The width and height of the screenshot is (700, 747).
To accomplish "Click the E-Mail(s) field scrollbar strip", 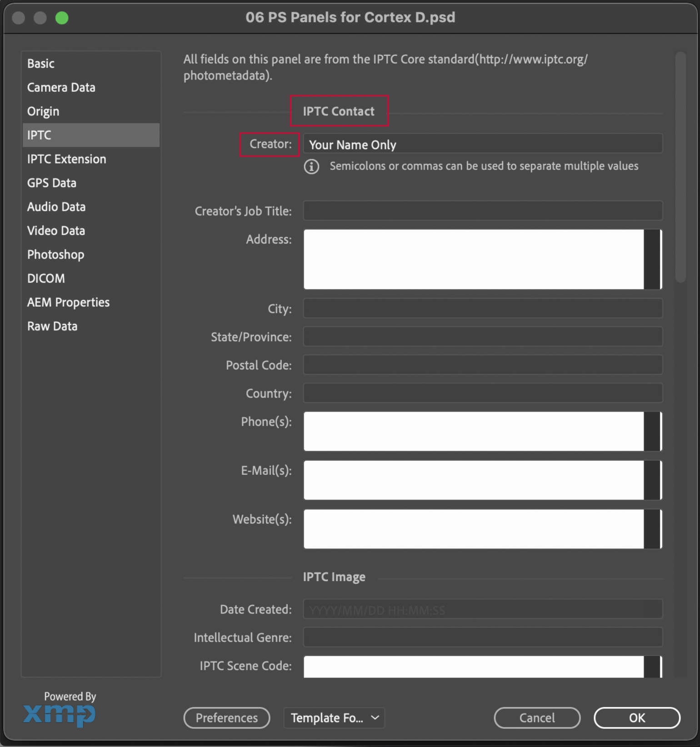I will 652,480.
